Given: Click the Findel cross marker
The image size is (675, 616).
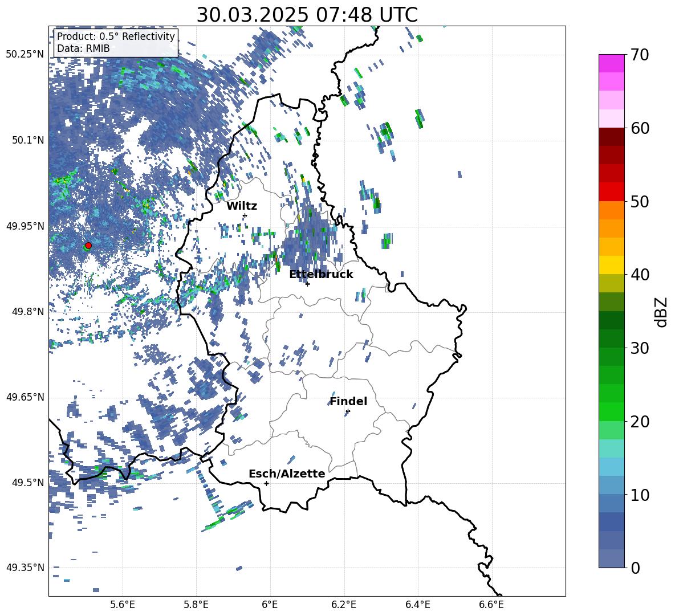Looking at the screenshot, I should click(348, 411).
